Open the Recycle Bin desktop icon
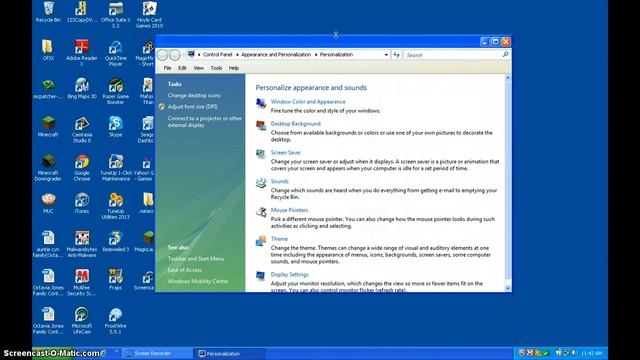Viewport: 640px width, 360px height. click(x=48, y=11)
